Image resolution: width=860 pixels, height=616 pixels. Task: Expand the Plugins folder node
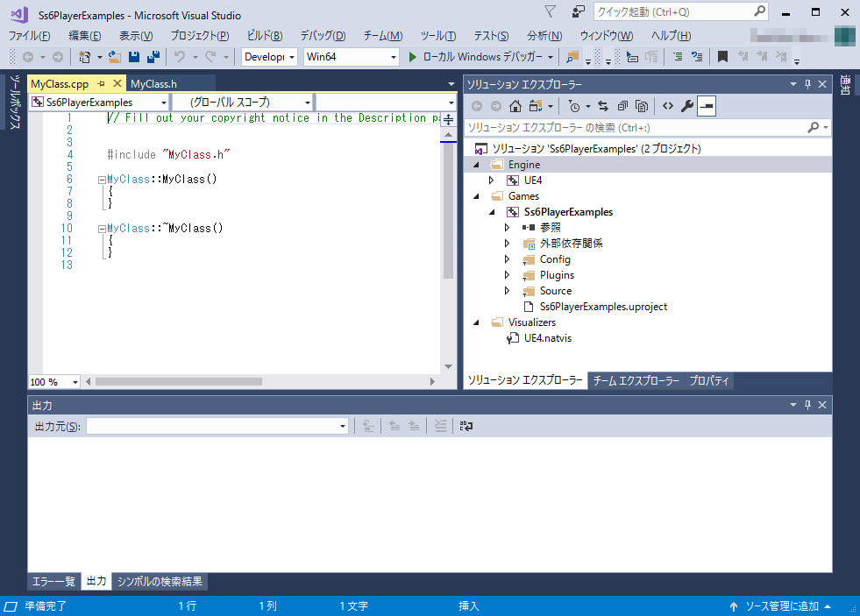click(x=507, y=274)
